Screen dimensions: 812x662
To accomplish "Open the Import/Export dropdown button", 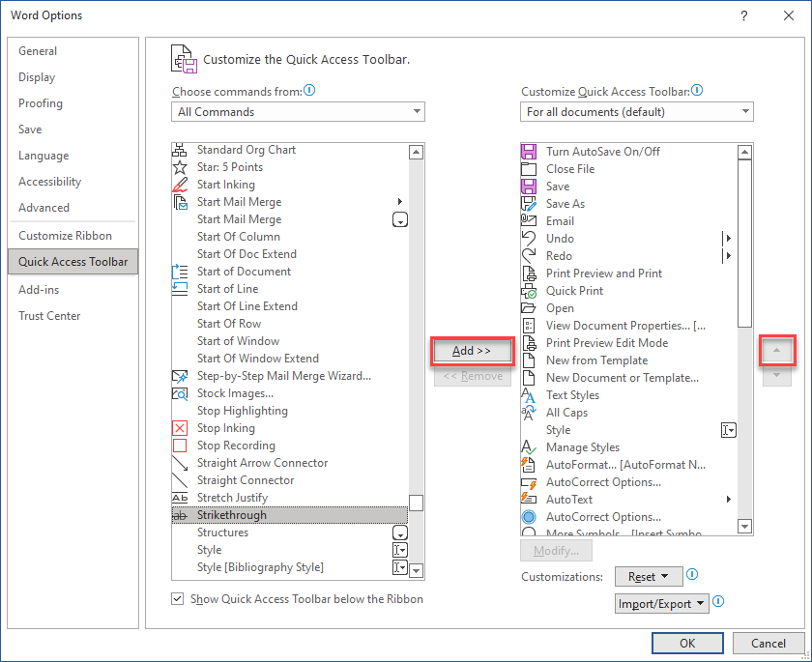I will (662, 603).
